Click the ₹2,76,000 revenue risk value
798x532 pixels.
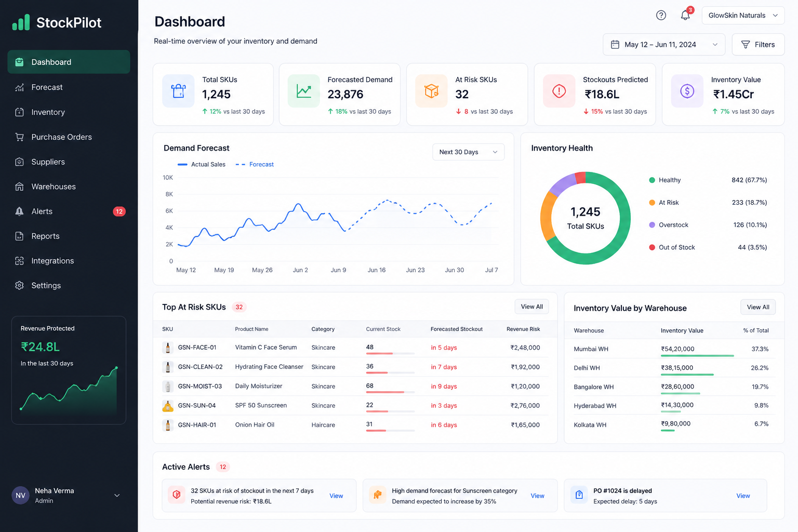click(x=525, y=406)
